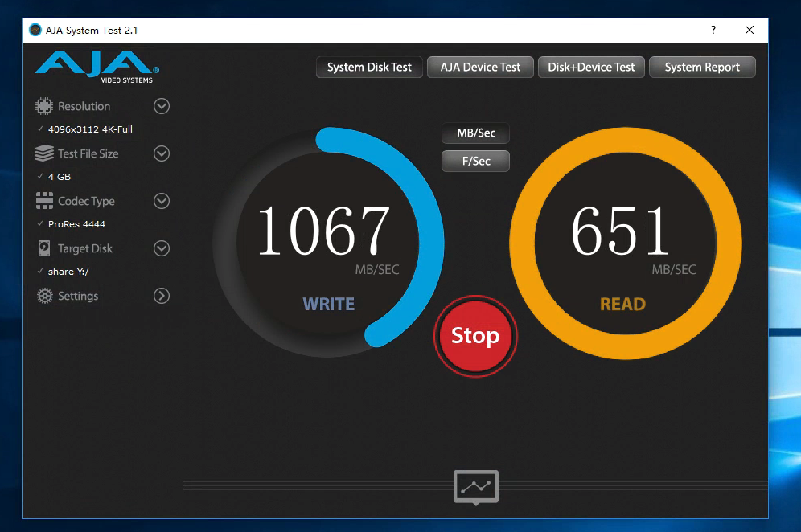Screen dimensions: 801x532
Task: Click the ProRes 4444 codec value
Action: [76, 224]
